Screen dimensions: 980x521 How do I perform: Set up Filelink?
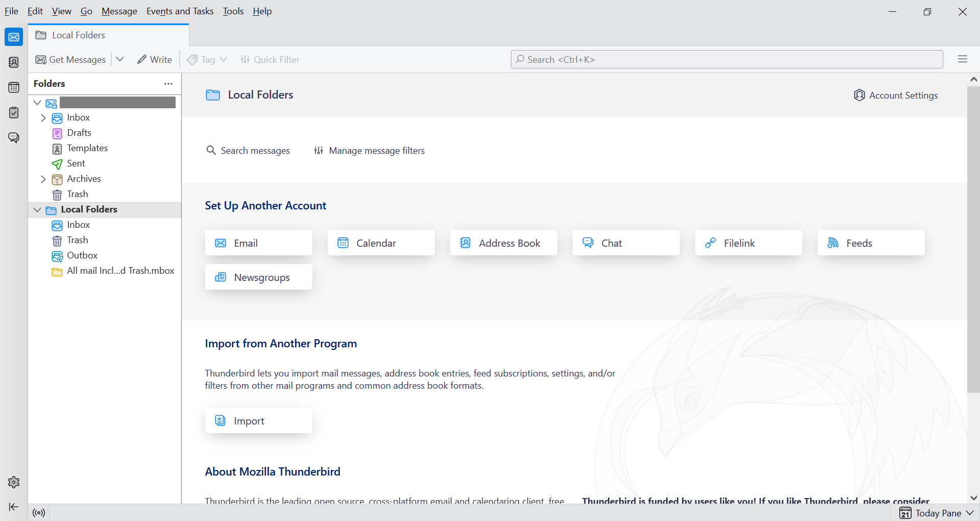click(749, 243)
